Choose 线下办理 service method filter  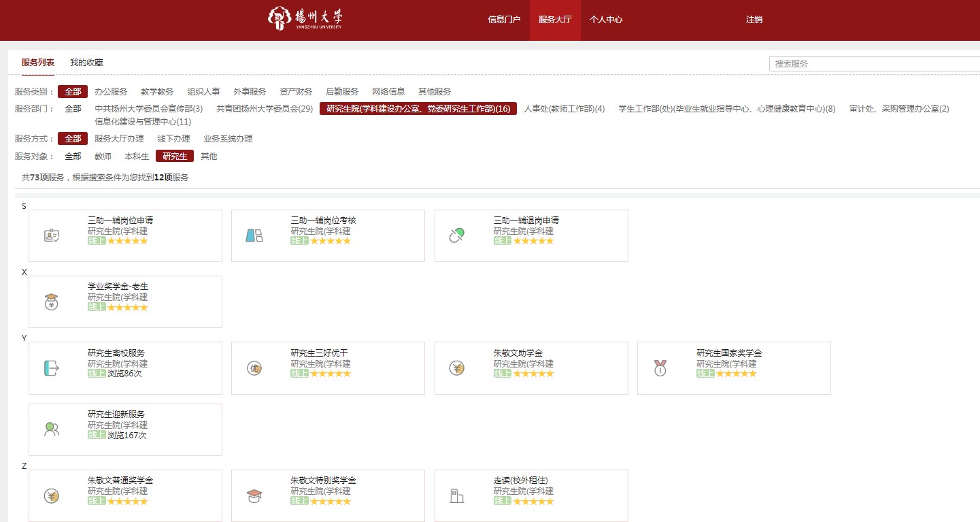(173, 139)
